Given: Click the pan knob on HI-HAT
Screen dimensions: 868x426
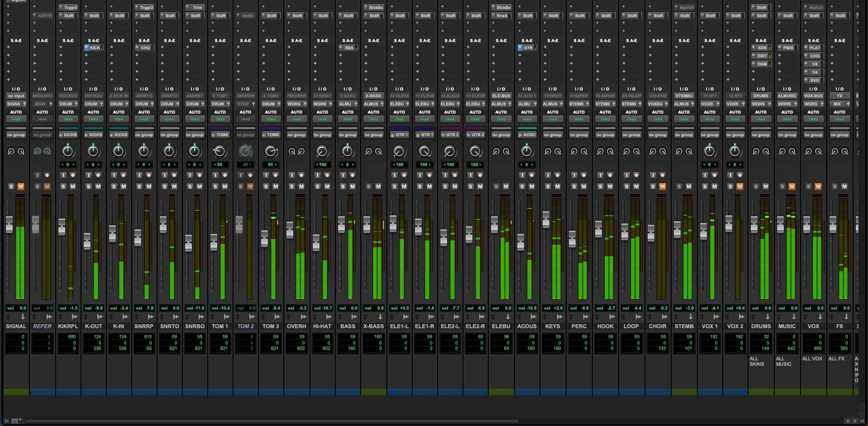Looking at the screenshot, I should (x=322, y=151).
